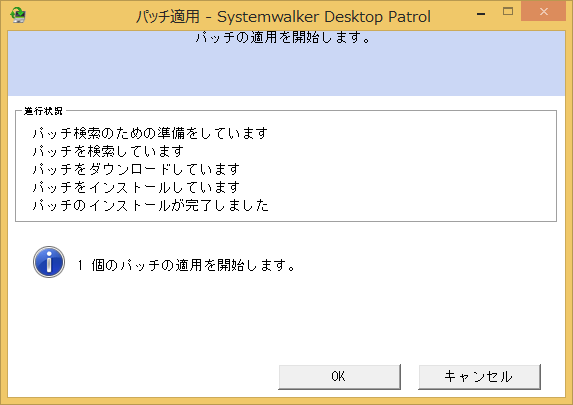Select the line パッチをダウンロードしています
The width and height of the screenshot is (573, 405).
pyautogui.click(x=136, y=169)
